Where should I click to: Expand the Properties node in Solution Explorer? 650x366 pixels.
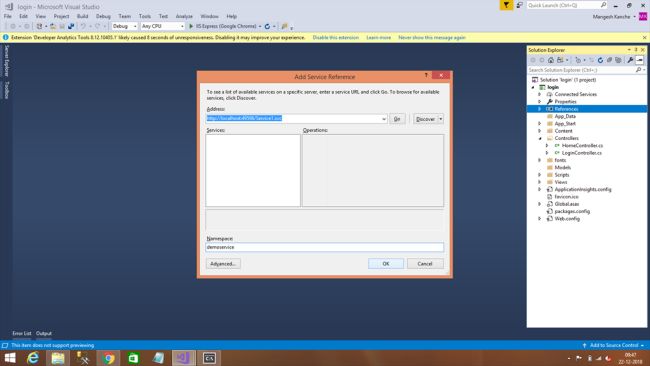point(540,102)
